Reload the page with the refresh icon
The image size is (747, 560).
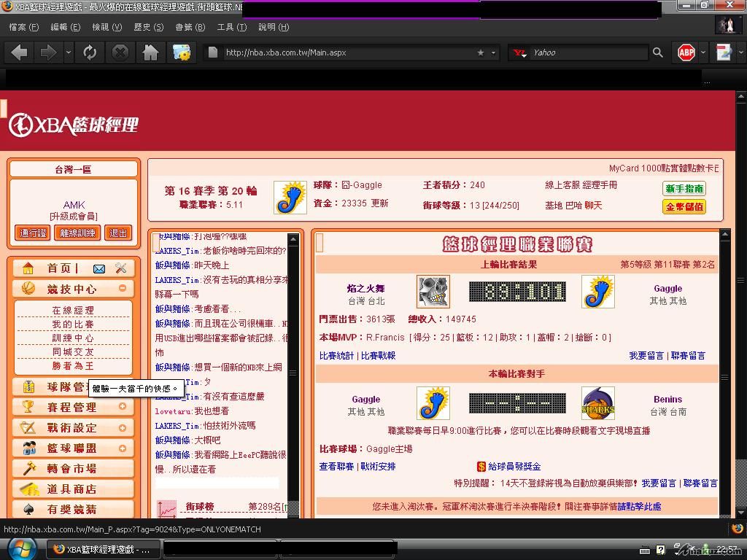90,52
